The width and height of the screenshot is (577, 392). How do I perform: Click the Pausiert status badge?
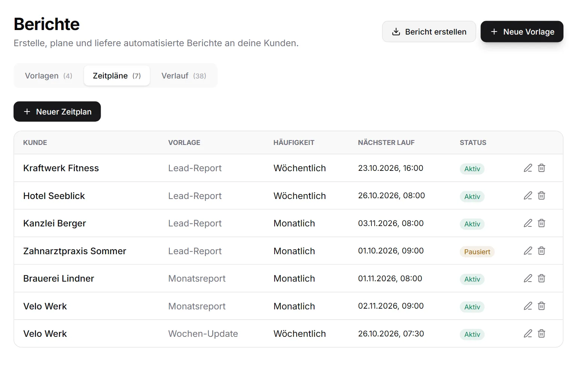pos(477,252)
